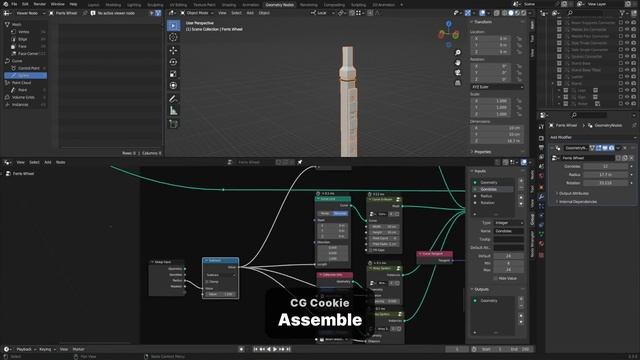Select the Measure tool

tap(173, 111)
